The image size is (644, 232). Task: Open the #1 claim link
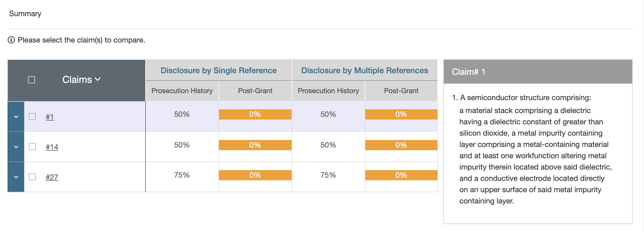coord(50,117)
